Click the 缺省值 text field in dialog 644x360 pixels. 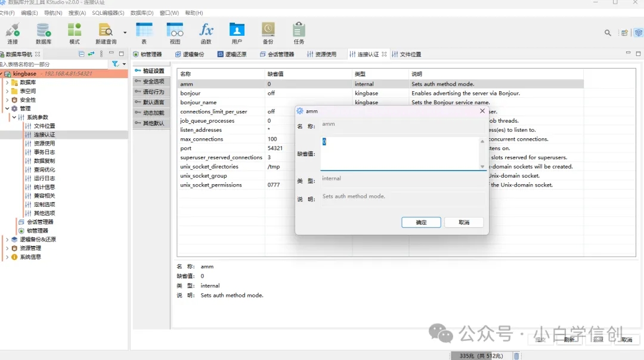399,154
